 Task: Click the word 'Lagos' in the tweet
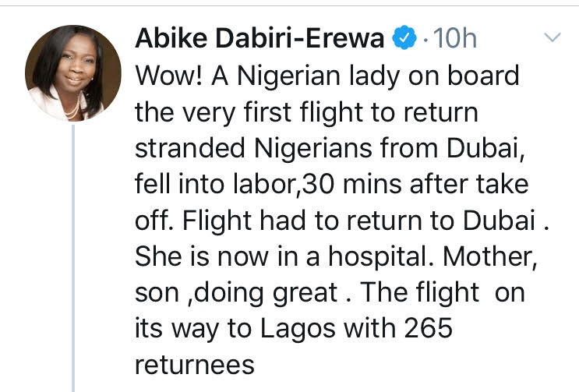click(x=298, y=328)
